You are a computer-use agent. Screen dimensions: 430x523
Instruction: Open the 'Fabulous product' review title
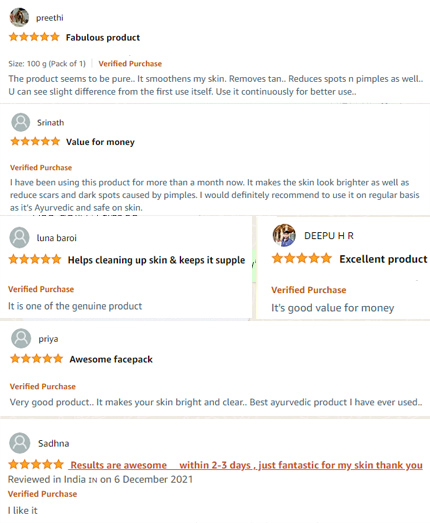[103, 37]
